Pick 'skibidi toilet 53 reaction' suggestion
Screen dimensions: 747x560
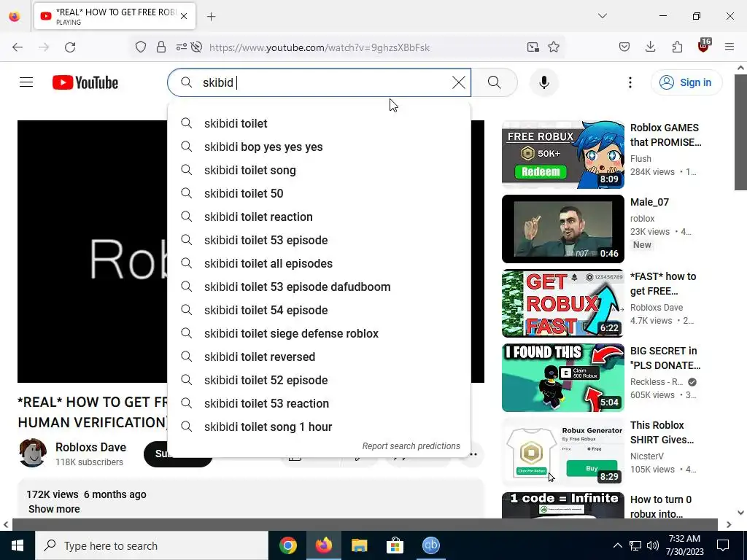click(x=320, y=403)
